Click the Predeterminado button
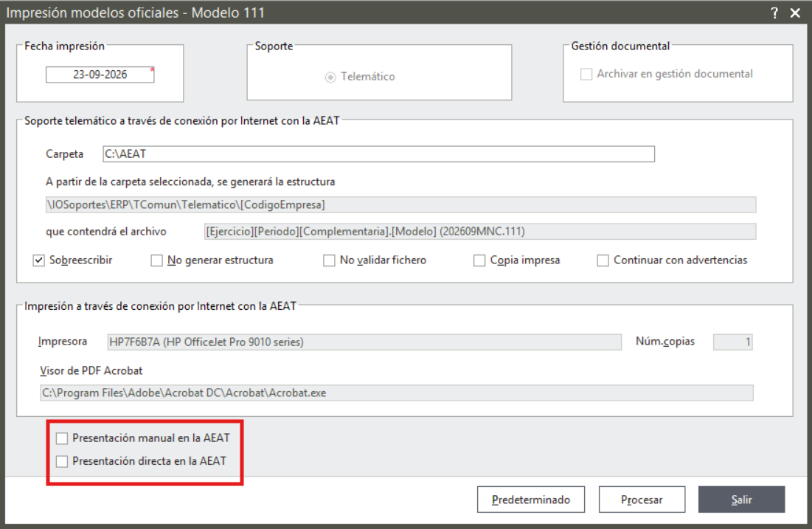The height and width of the screenshot is (529, 812). [x=531, y=499]
